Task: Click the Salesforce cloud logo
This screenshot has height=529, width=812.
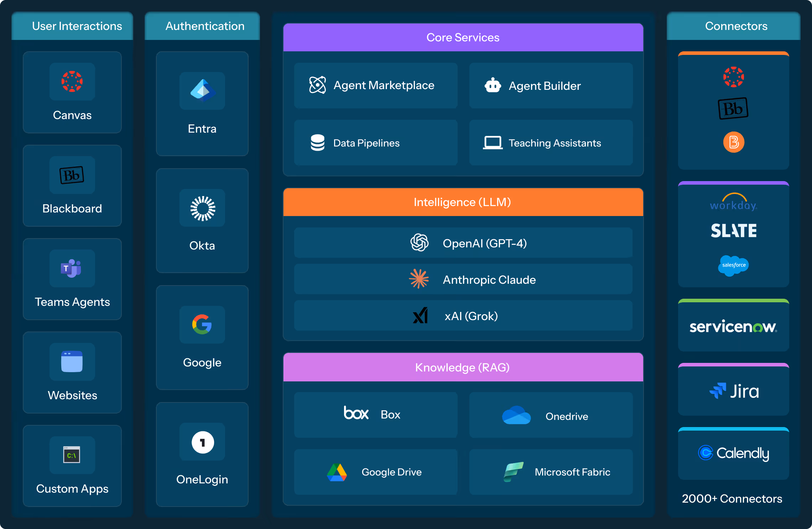Action: [x=733, y=266]
